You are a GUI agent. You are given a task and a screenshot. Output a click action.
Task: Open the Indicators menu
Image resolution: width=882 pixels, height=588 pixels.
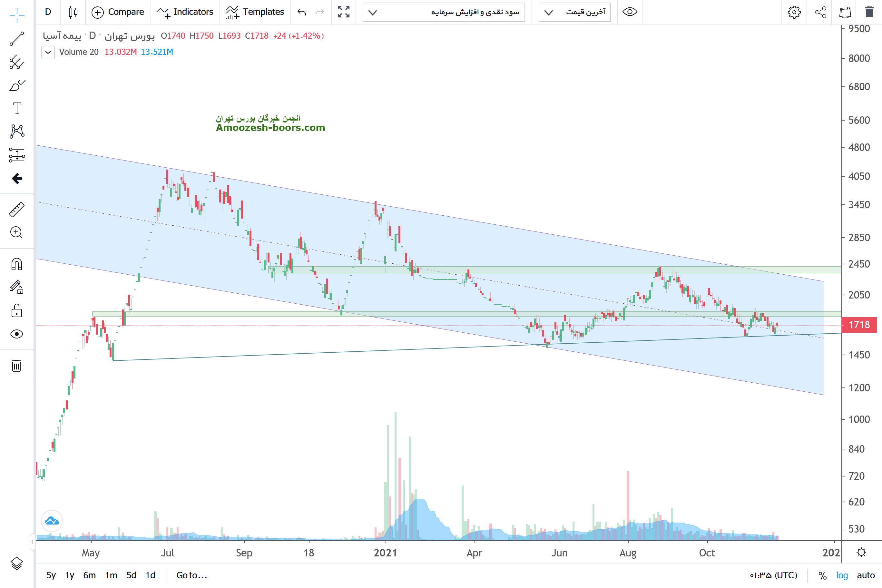pos(185,12)
